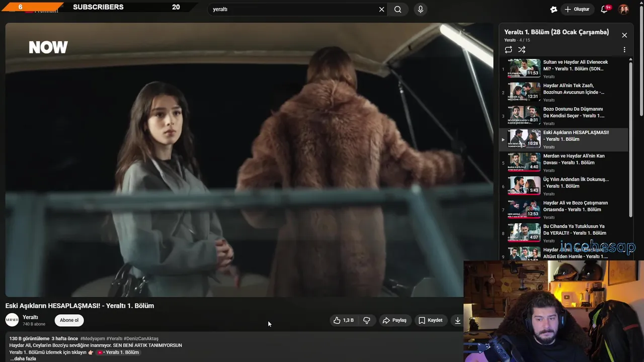Open the playlist more options menu
The height and width of the screenshot is (362, 644).
[624, 50]
